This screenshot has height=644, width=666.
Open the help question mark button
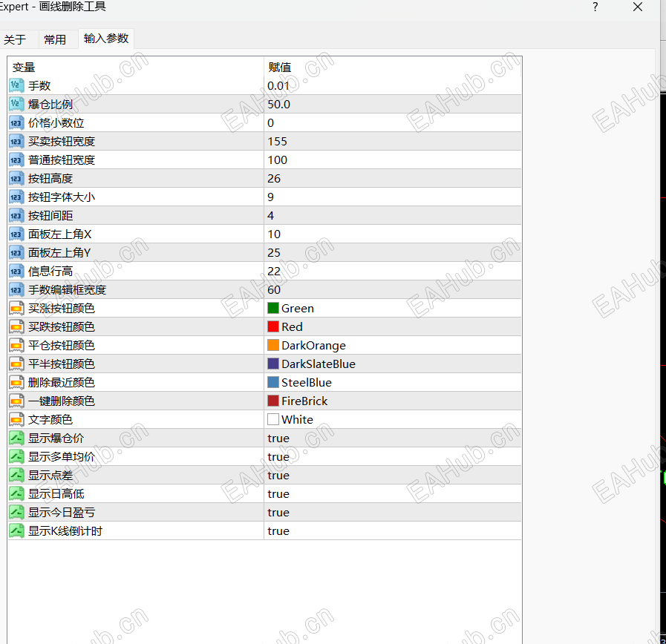coord(595,7)
